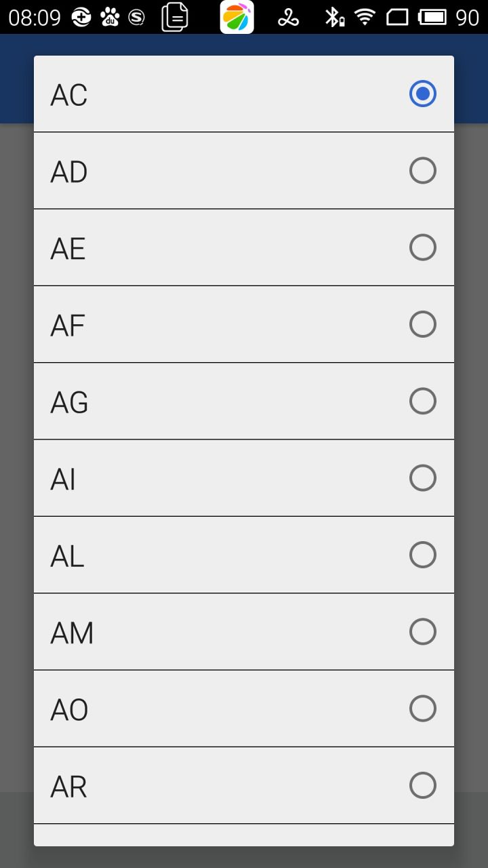Tap the battery indicator icon
Screen dimensions: 488x868
[432, 17]
